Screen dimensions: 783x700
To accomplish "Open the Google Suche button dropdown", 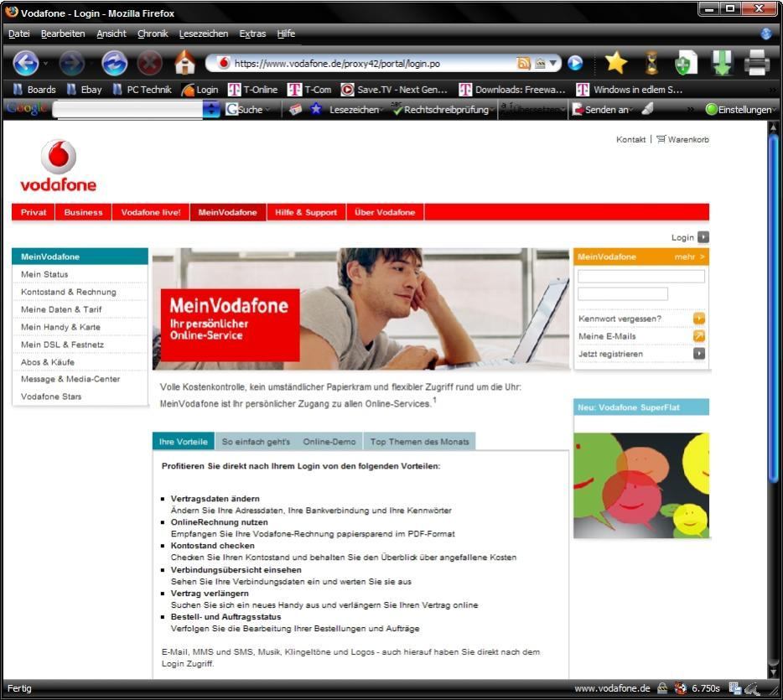I will (268, 110).
